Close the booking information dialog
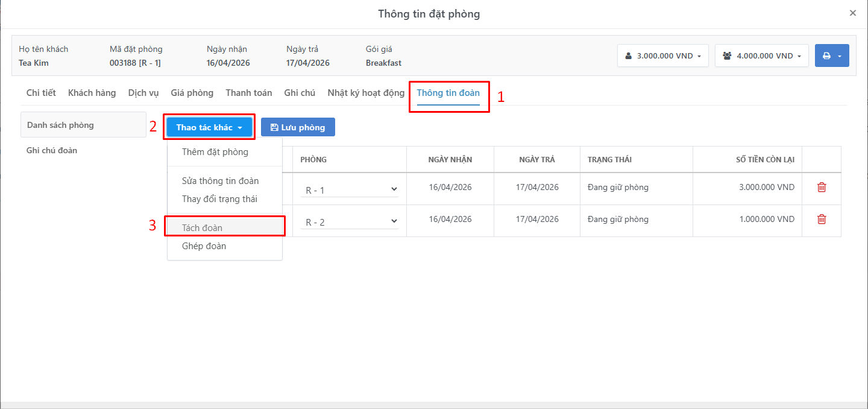Image resolution: width=868 pixels, height=409 pixels. click(853, 13)
